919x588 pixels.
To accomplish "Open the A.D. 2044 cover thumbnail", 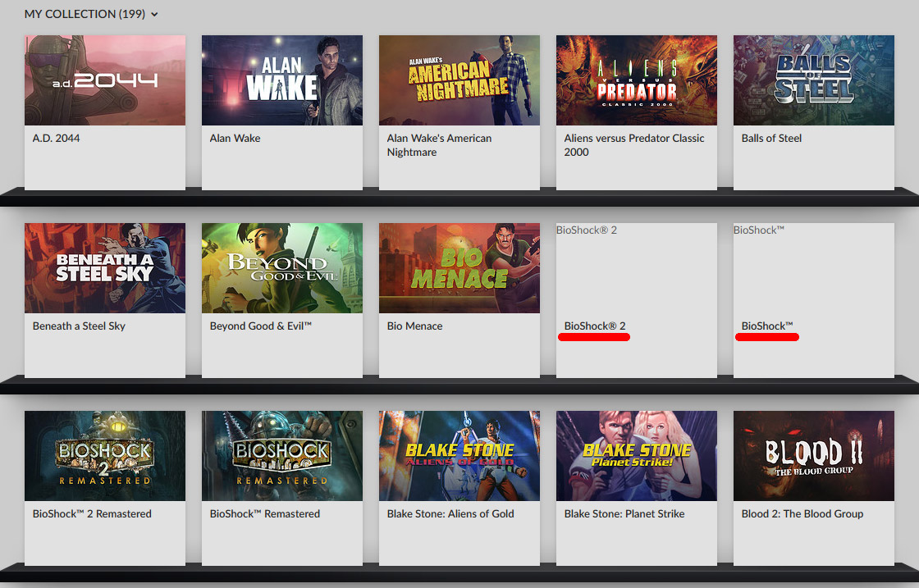I will [105, 80].
